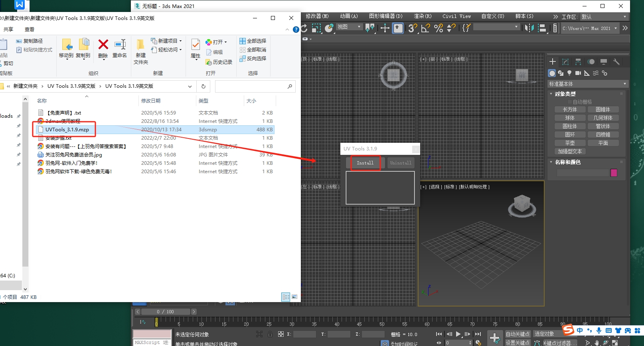The height and width of the screenshot is (346, 644).
Task: Select Helpers category icon
Action: [587, 73]
